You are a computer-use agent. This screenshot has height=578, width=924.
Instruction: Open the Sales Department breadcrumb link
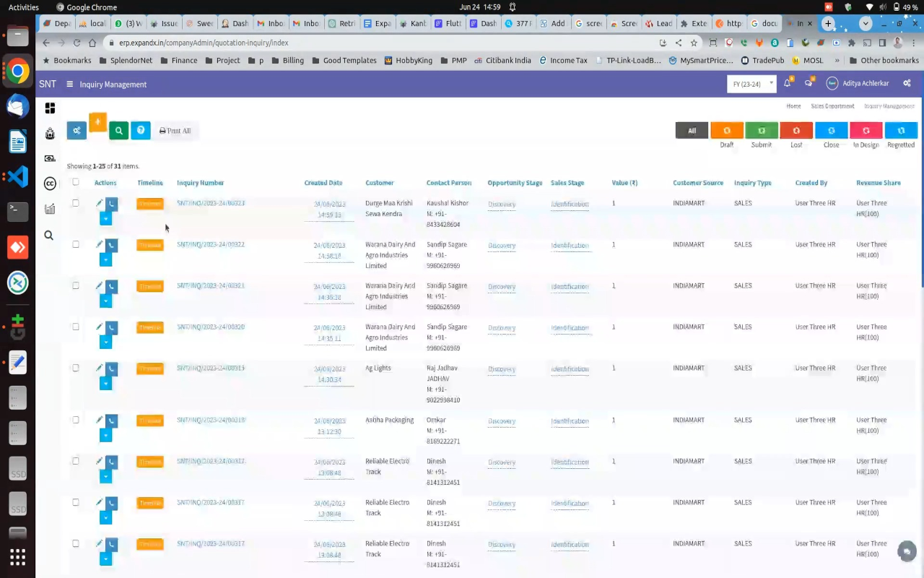pos(832,106)
